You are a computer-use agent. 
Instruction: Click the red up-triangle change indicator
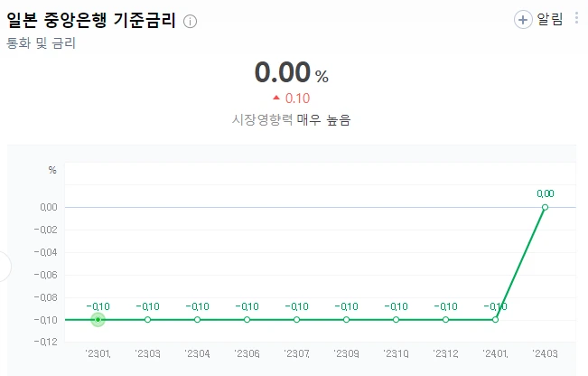pyautogui.click(x=276, y=98)
